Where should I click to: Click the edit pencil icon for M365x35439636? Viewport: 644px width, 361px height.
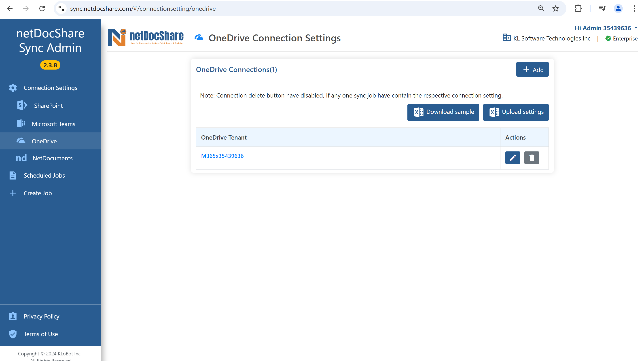coord(513,157)
